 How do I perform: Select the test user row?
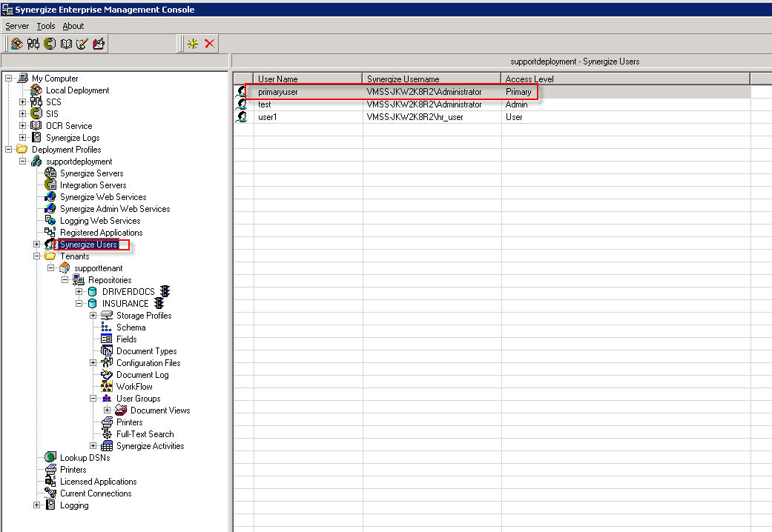[x=492, y=104]
